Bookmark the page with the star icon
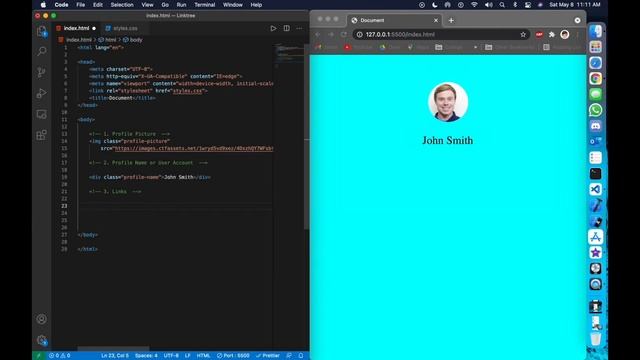 click(523, 35)
